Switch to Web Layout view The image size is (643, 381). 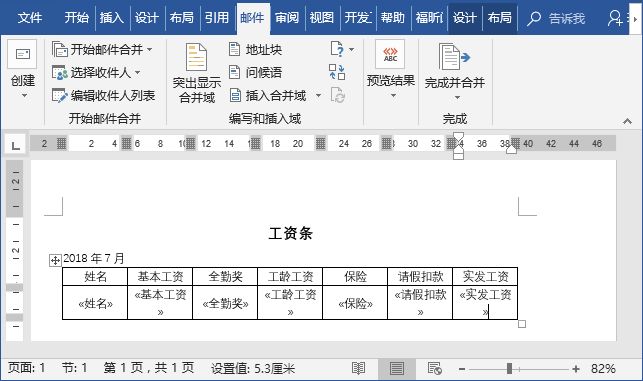[x=434, y=368]
